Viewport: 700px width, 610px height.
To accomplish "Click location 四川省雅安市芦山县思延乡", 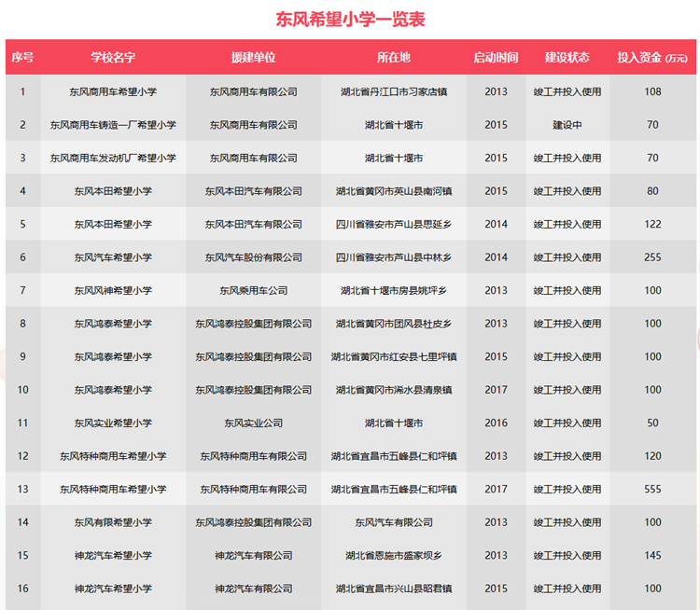I will (394, 225).
